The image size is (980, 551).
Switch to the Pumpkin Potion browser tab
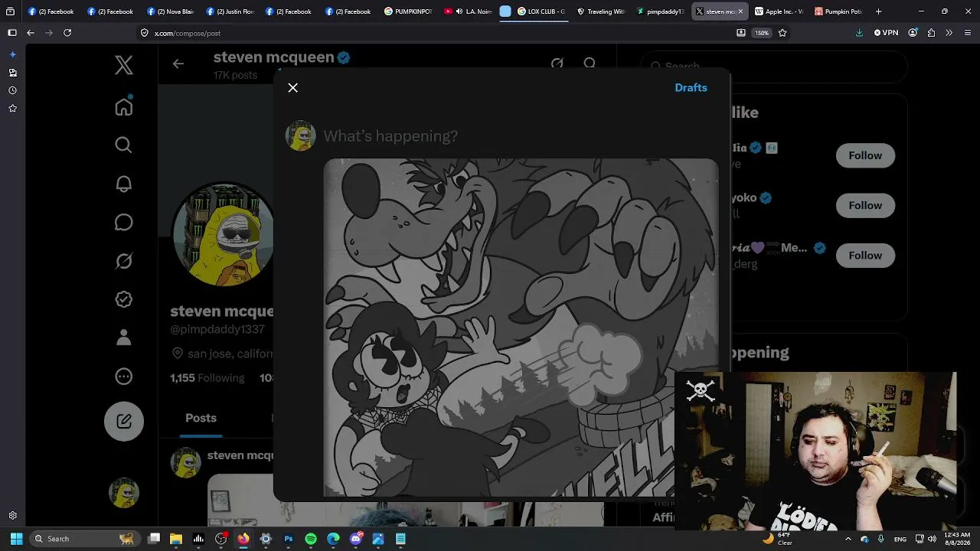coord(839,11)
